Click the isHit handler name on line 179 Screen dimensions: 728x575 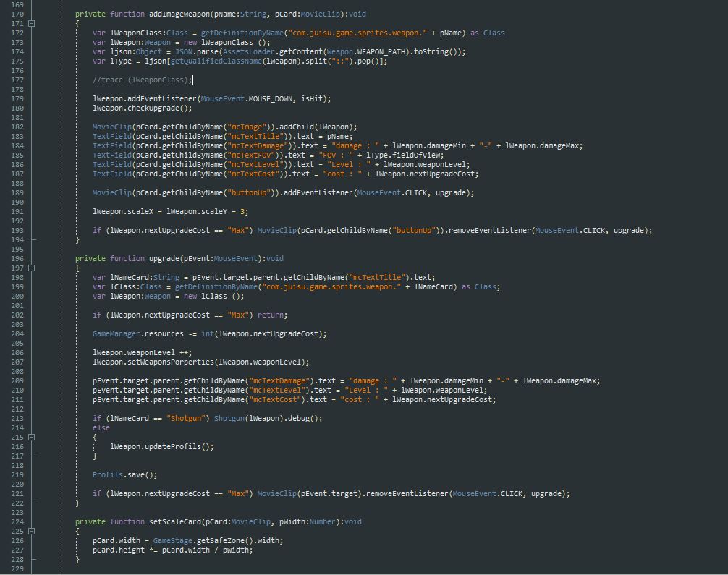(x=312, y=99)
